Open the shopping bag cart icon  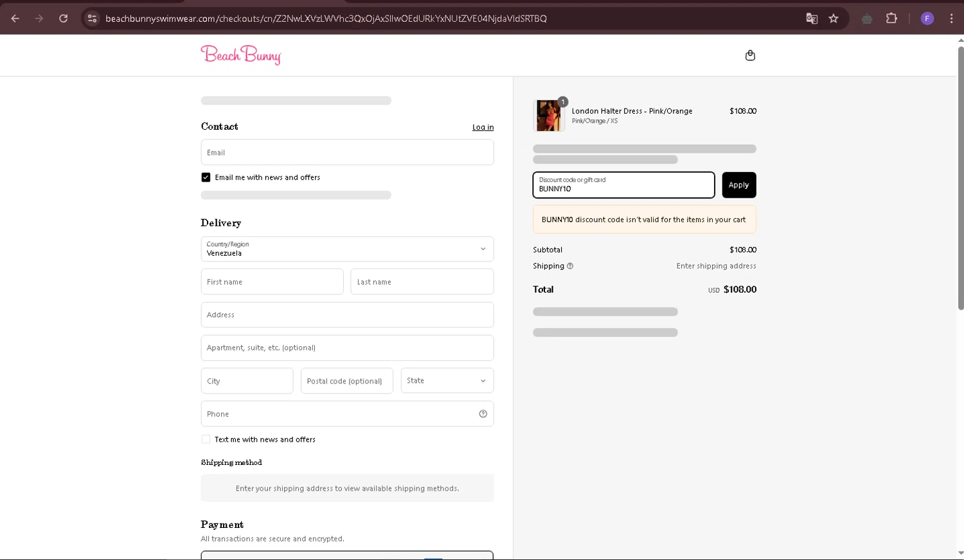point(750,55)
